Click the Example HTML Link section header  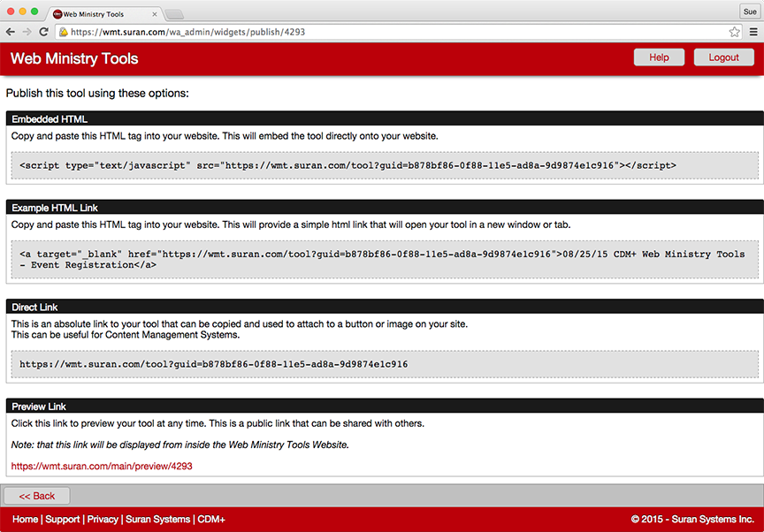[385, 208]
